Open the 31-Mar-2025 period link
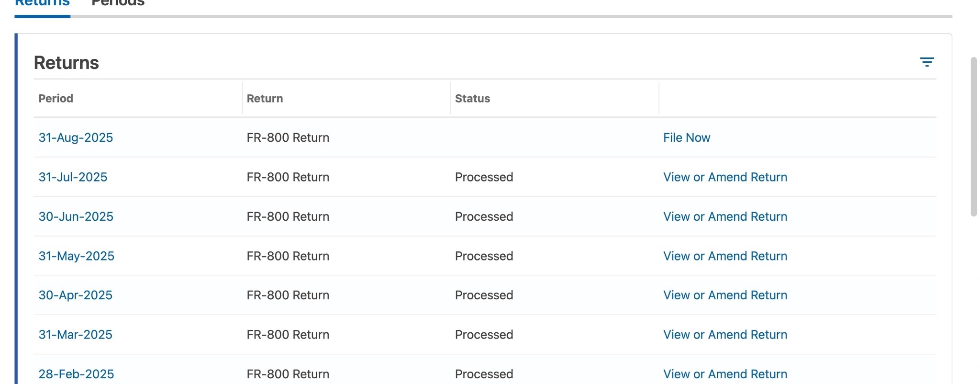The width and height of the screenshot is (980, 384). tap(75, 335)
